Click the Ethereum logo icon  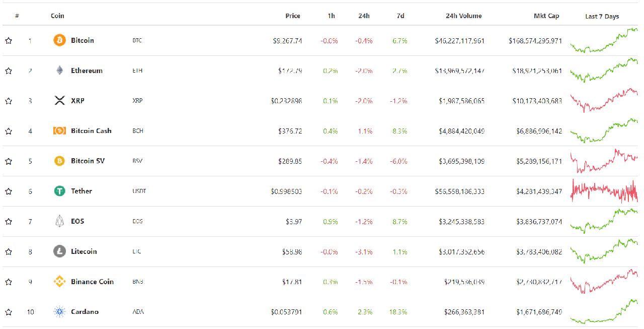tap(59, 71)
